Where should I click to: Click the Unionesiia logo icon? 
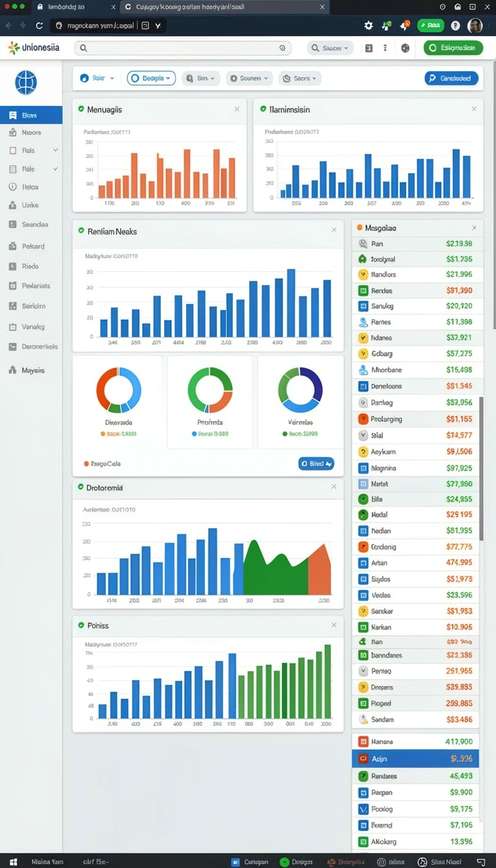(13, 48)
